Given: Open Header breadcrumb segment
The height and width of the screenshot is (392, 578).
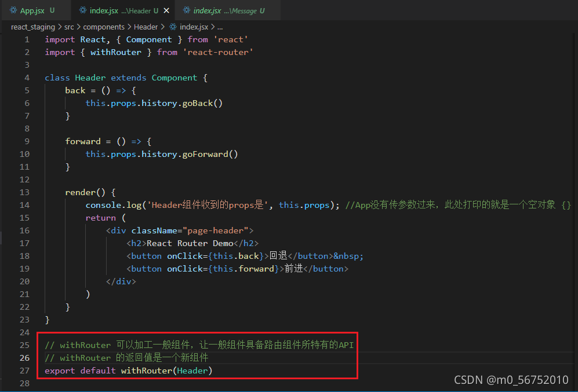Looking at the screenshot, I should 146,27.
